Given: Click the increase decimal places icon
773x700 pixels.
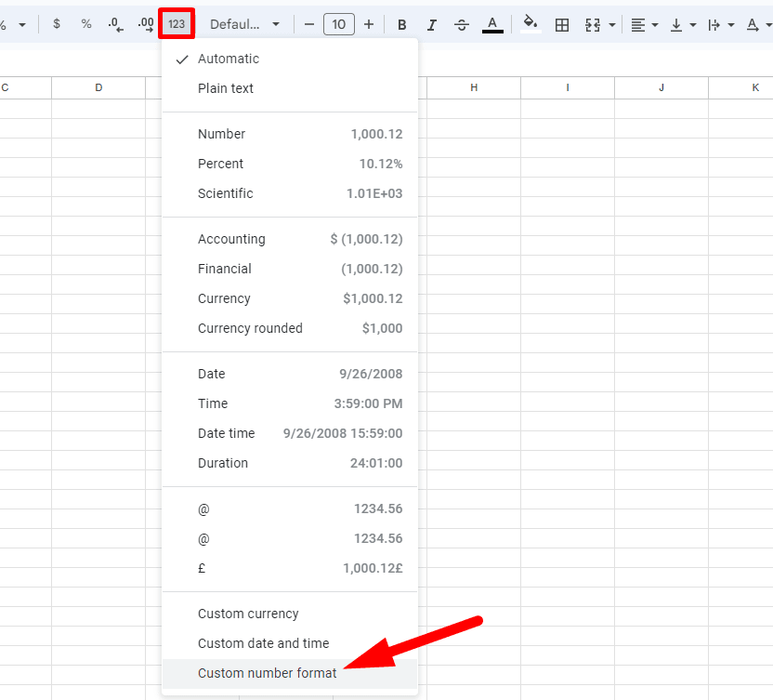Looking at the screenshot, I should [145, 24].
